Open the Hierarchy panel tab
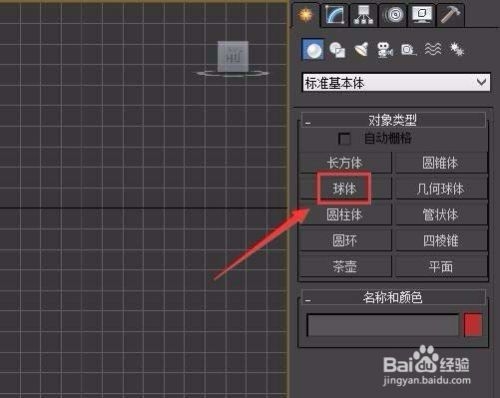The image size is (500, 398). (x=363, y=15)
